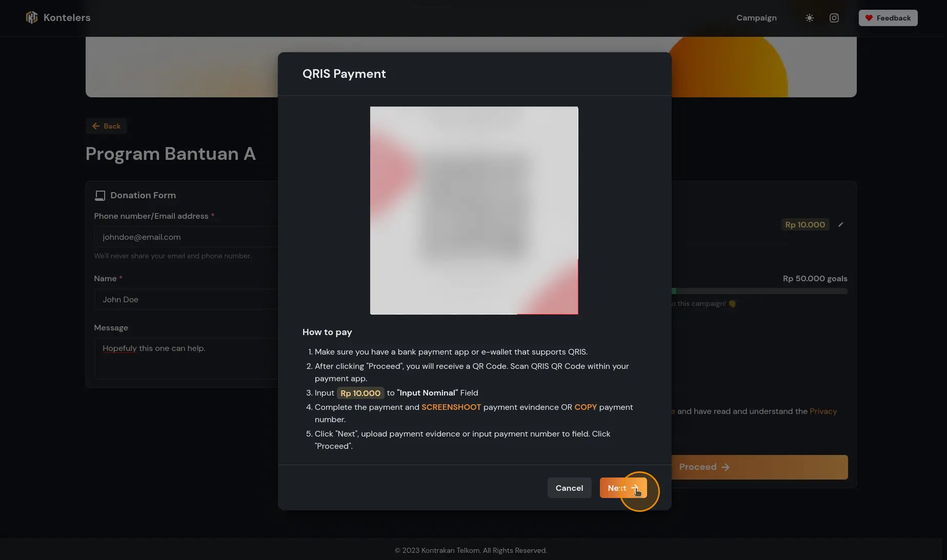Click the Donation Form header icon
The width and height of the screenshot is (947, 560).
click(x=100, y=196)
